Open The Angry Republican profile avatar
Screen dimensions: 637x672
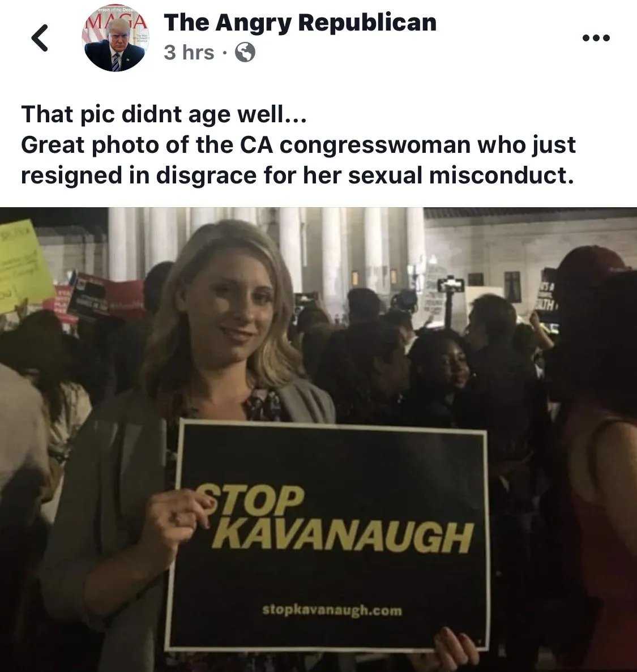click(114, 38)
